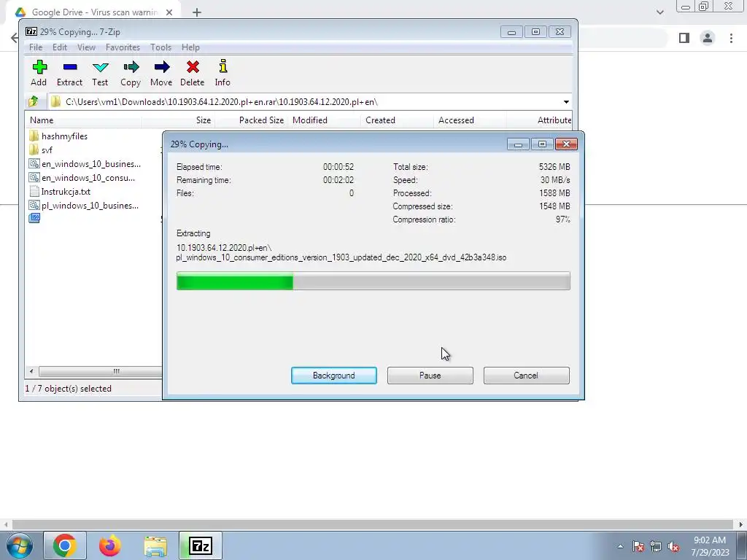Click the 7-Zip horizontal scrollbar thumb
Viewport: 747px width, 560px height.
101,371
